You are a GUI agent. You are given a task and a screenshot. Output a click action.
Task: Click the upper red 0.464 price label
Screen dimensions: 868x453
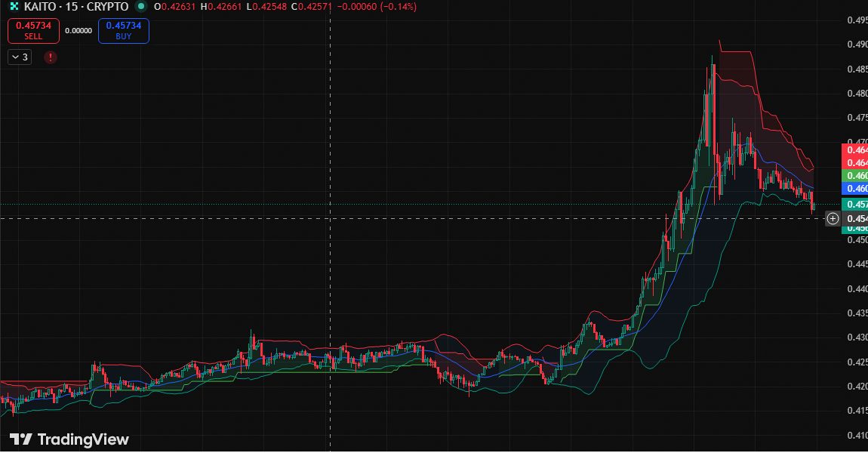(x=854, y=150)
